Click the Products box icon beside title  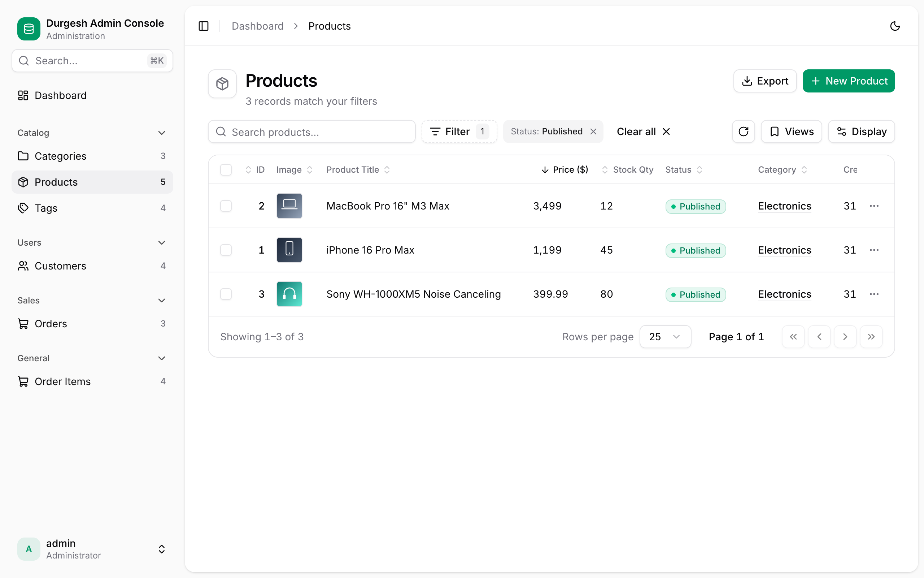click(222, 84)
